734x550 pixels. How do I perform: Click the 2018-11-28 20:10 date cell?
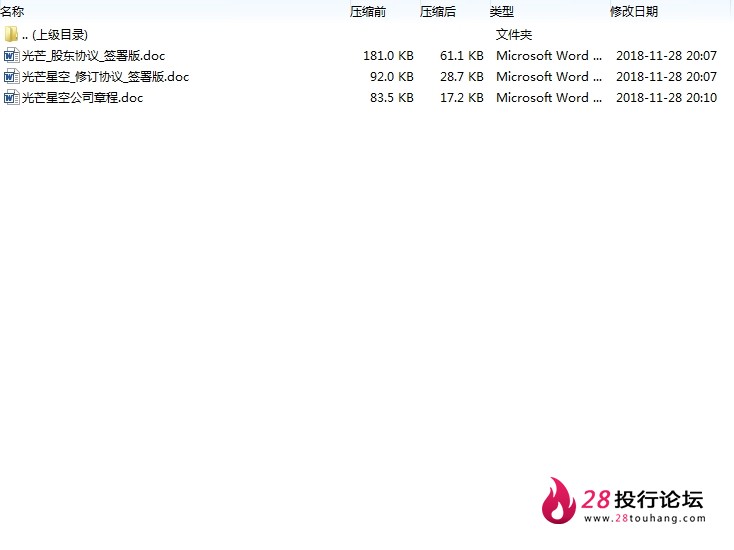(667, 98)
